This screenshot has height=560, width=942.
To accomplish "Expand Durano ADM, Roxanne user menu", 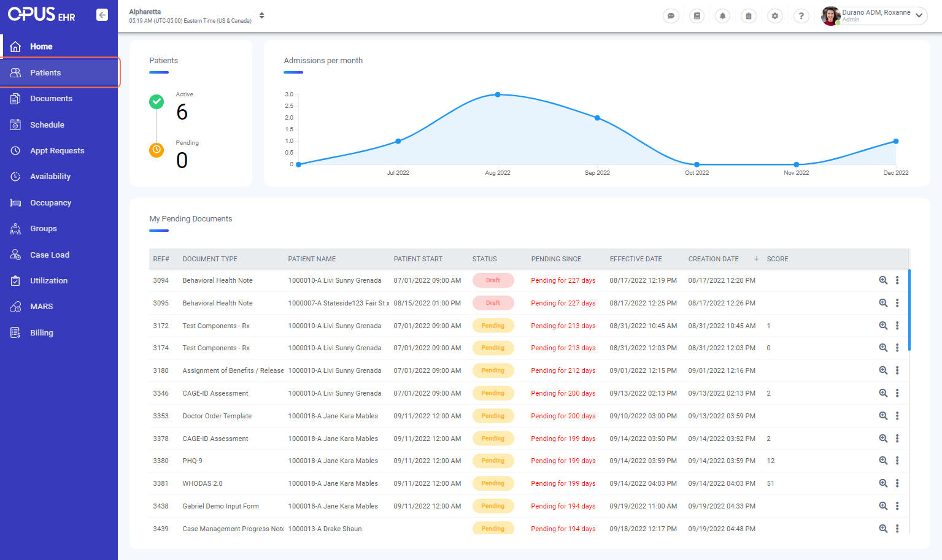I will pyautogui.click(x=919, y=16).
